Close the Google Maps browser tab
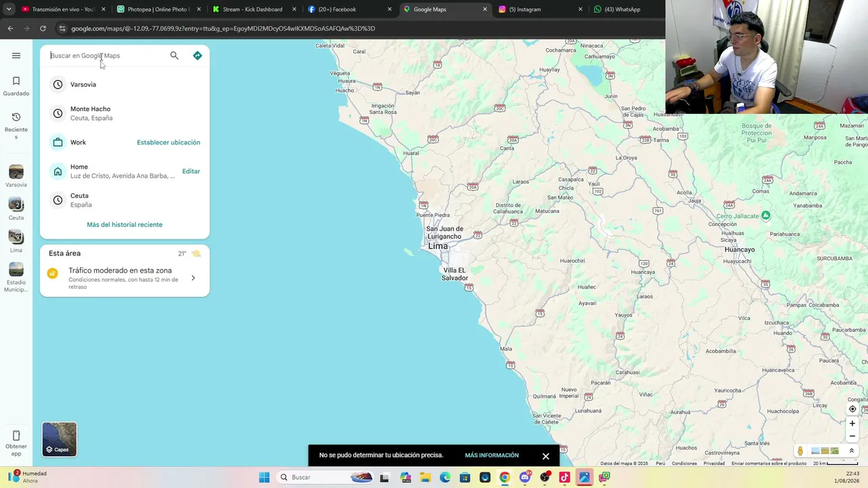This screenshot has width=868, height=488. coord(485,9)
